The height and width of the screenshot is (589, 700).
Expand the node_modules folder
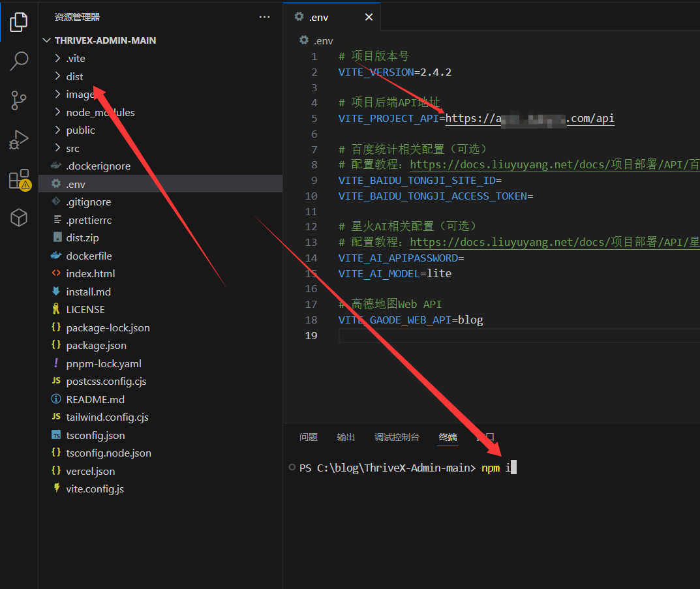[57, 112]
